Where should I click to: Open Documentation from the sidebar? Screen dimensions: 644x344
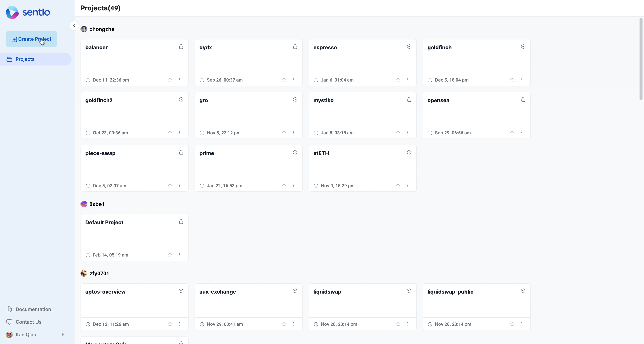33,309
